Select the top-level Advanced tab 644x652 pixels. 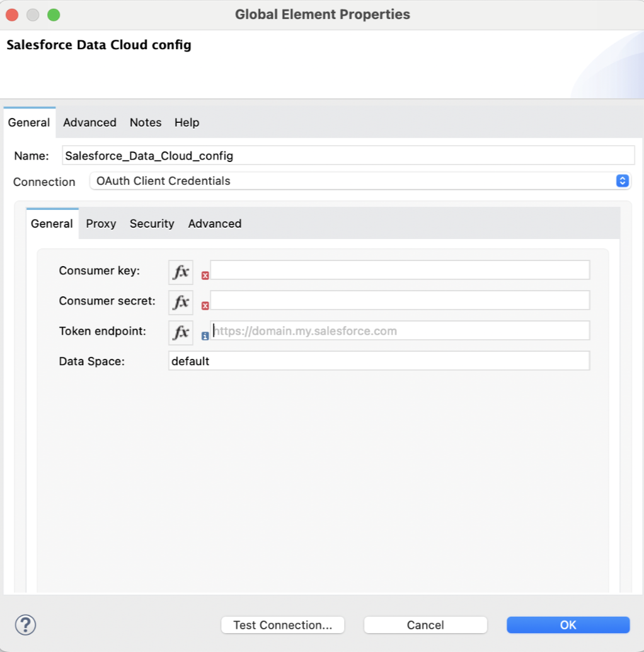click(89, 122)
